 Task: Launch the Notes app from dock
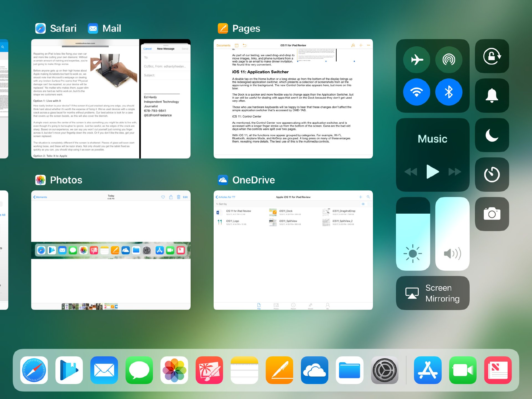point(244,370)
